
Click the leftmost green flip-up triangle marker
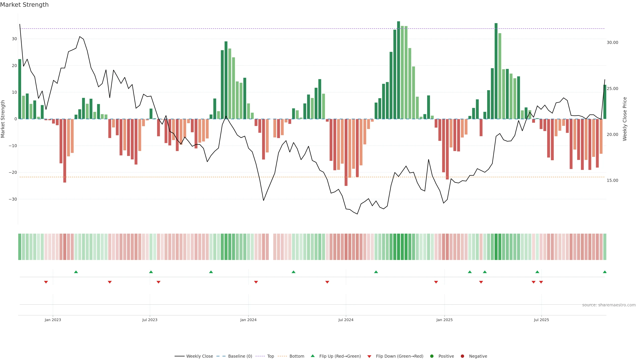pyautogui.click(x=76, y=272)
